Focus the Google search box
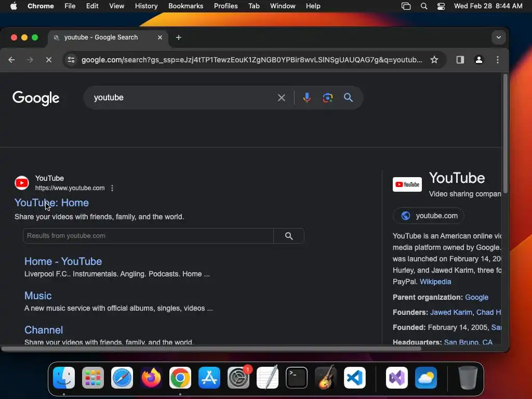Image resolution: width=532 pixels, height=399 pixels. tap(183, 98)
